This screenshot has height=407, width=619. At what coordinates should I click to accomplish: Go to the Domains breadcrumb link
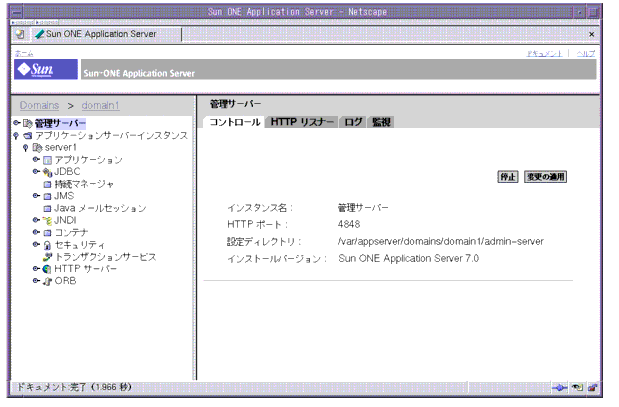pyautogui.click(x=39, y=105)
